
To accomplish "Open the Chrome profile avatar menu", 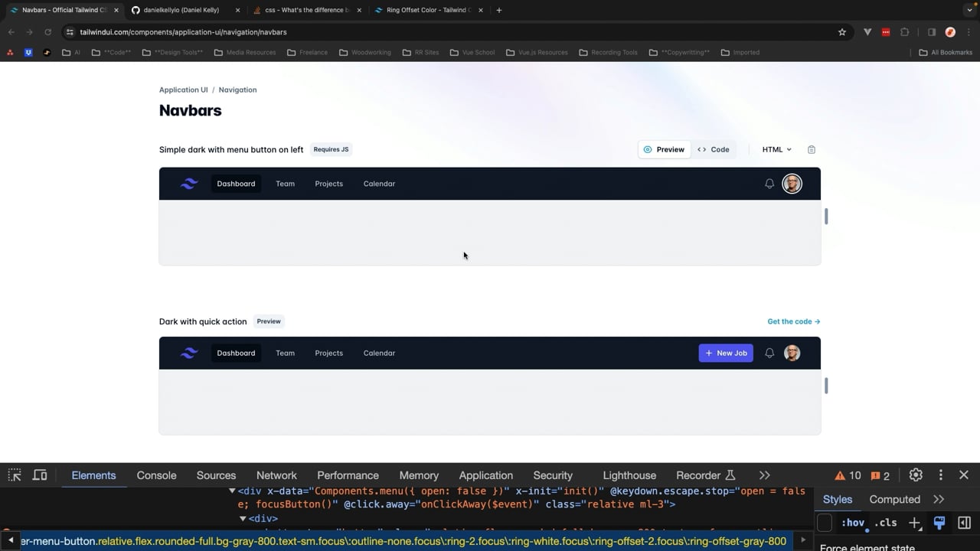I will pos(950,32).
